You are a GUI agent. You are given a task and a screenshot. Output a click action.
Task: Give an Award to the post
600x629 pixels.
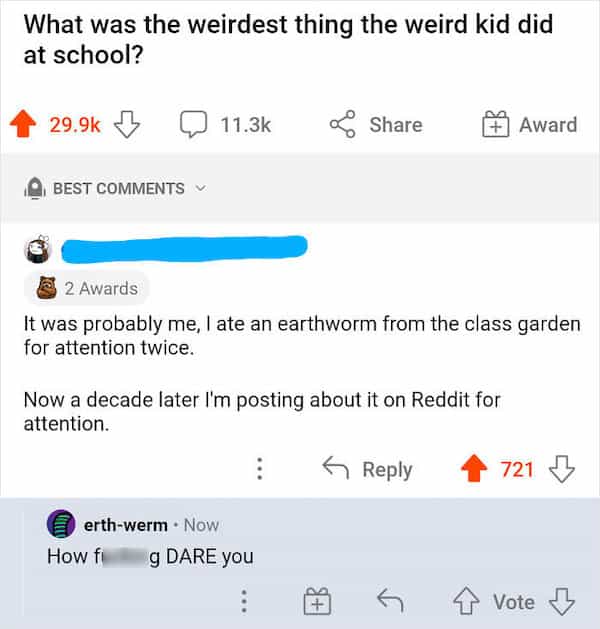pyautogui.click(x=529, y=125)
